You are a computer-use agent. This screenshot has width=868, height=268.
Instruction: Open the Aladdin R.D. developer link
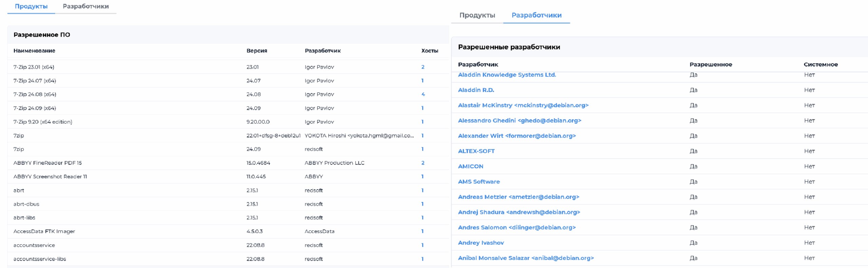coord(476,90)
